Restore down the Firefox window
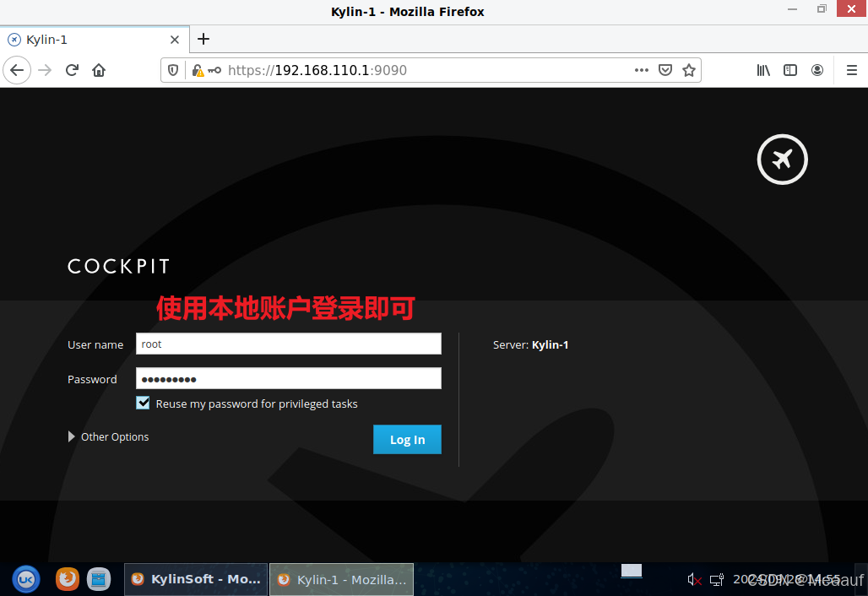 (822, 8)
